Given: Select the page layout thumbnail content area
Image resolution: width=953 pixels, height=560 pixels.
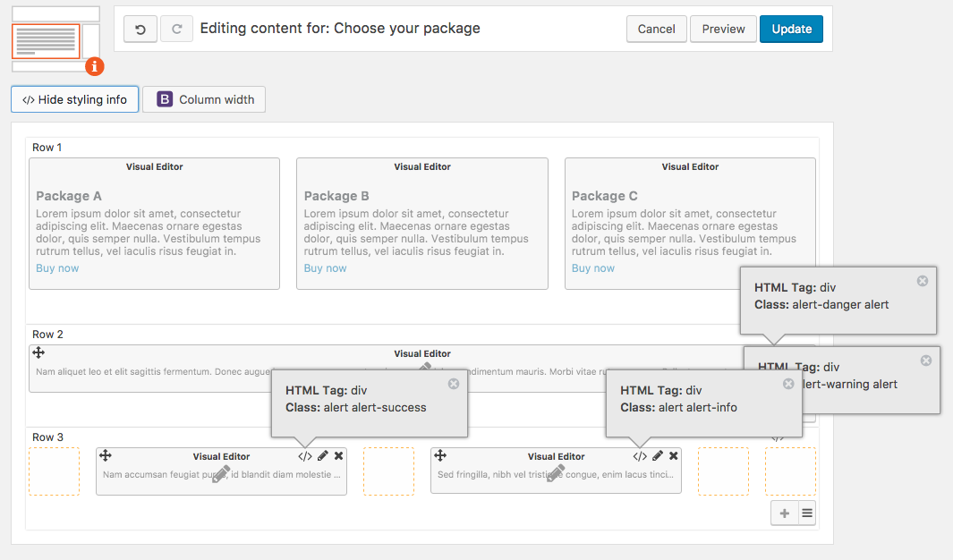Looking at the screenshot, I should tap(46, 41).
